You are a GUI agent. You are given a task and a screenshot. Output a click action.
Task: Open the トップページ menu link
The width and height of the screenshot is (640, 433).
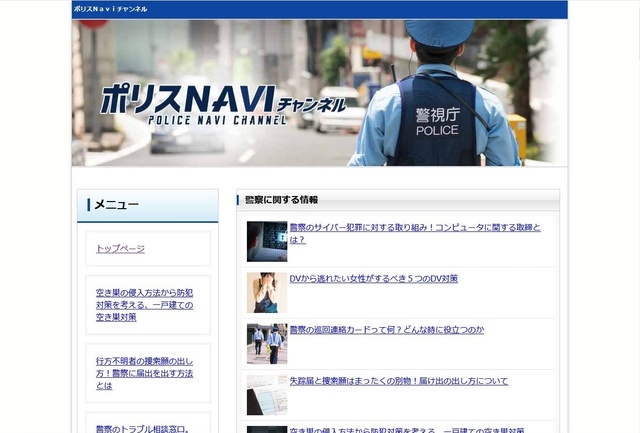[x=120, y=249]
